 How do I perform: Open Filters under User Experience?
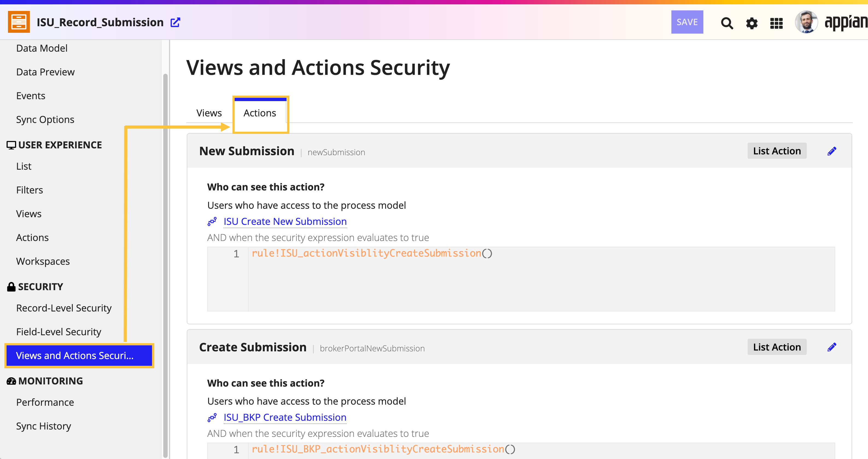[x=30, y=190]
